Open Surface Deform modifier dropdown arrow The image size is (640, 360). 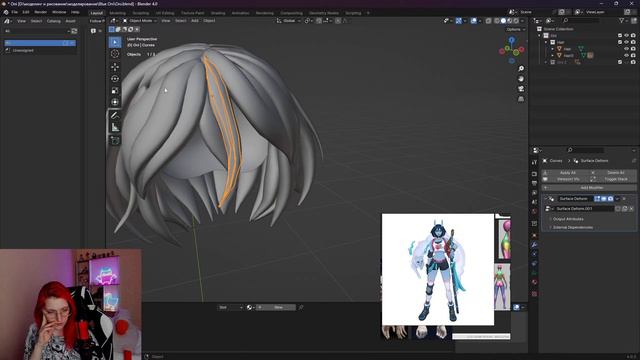[617, 199]
